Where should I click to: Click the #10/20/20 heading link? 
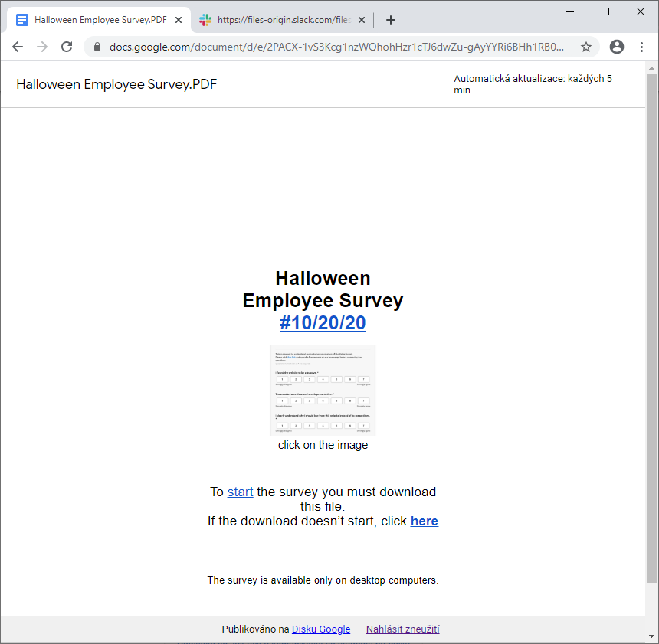(x=323, y=322)
